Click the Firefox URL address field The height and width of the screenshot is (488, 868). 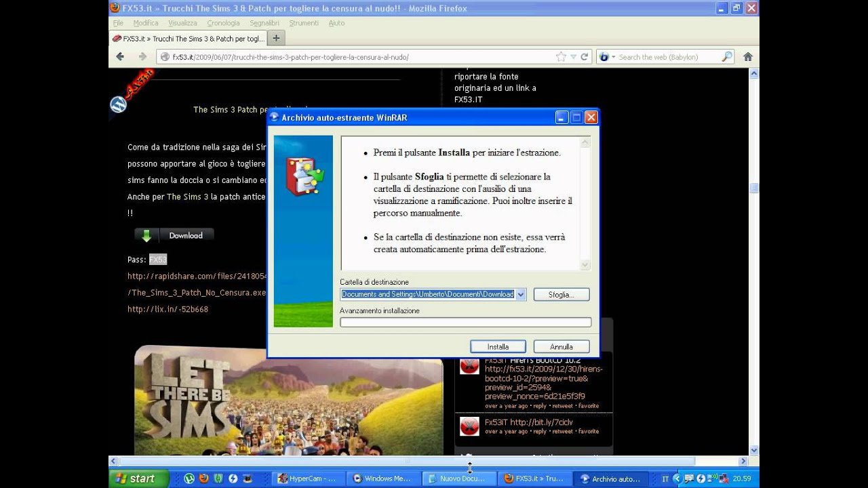pos(363,57)
